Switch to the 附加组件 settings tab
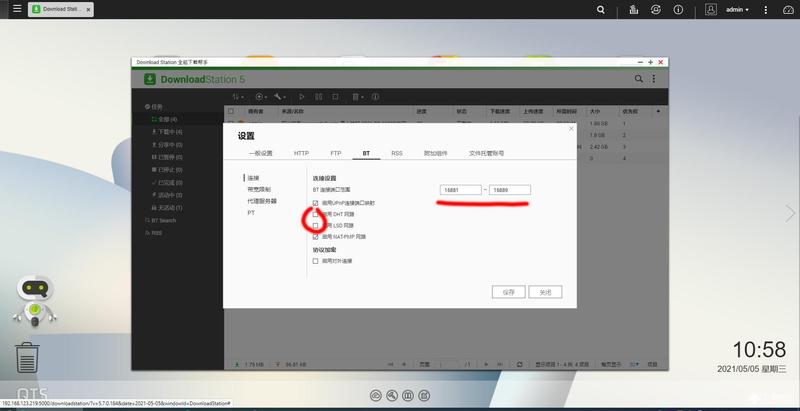The image size is (800, 411). 435,153
